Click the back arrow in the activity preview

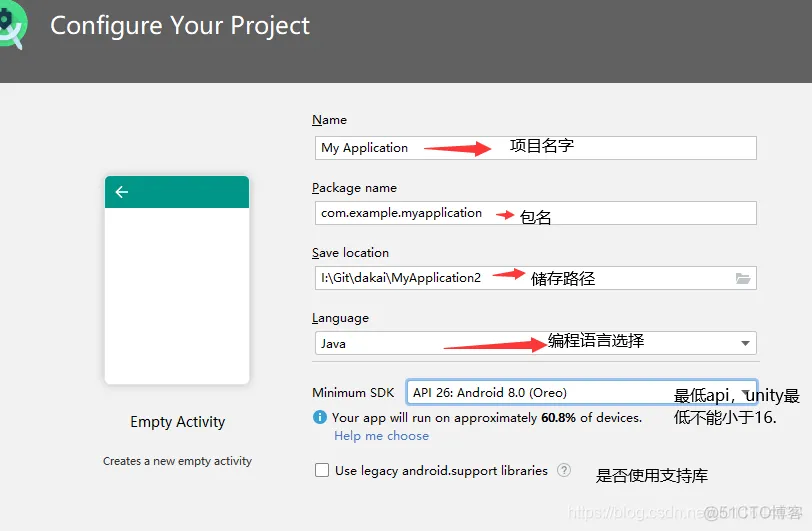[x=122, y=192]
